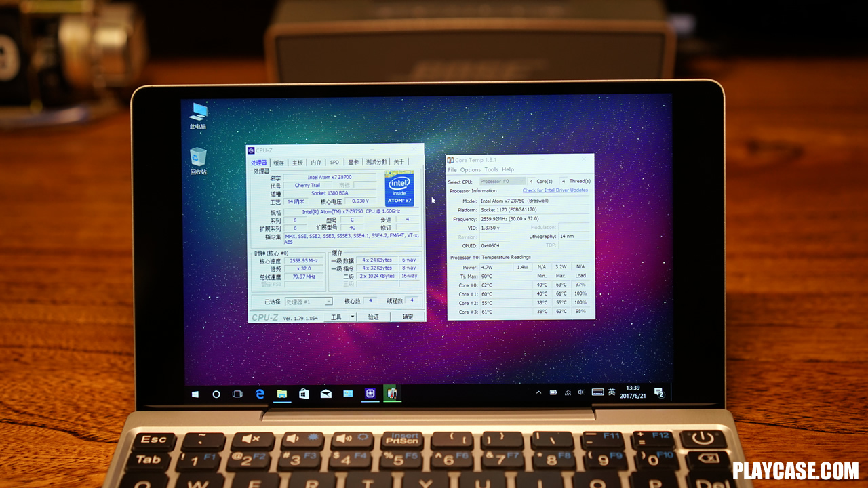Select the 处理器 tab in CPU-Z
Screen dimensions: 868x488
pyautogui.click(x=258, y=162)
